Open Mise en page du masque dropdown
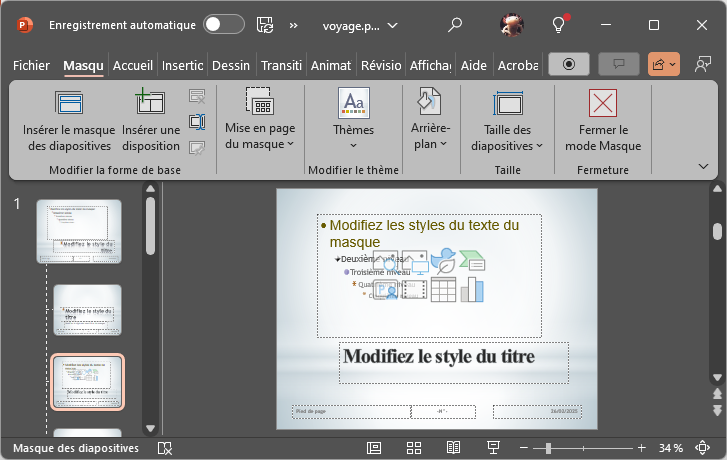The width and height of the screenshot is (727, 460). click(x=260, y=119)
